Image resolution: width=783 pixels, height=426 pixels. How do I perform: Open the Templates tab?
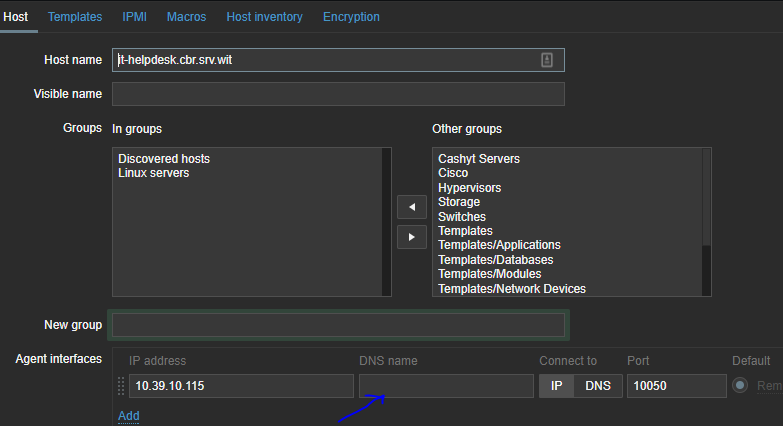click(x=75, y=16)
